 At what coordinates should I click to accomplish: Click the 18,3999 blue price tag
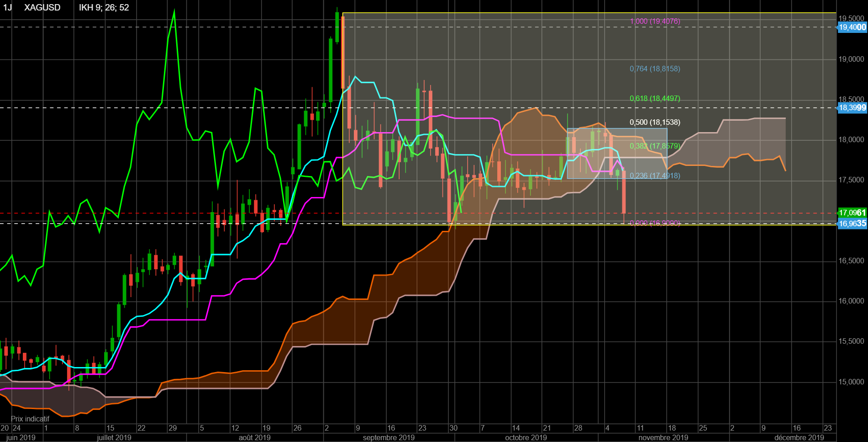[852, 108]
